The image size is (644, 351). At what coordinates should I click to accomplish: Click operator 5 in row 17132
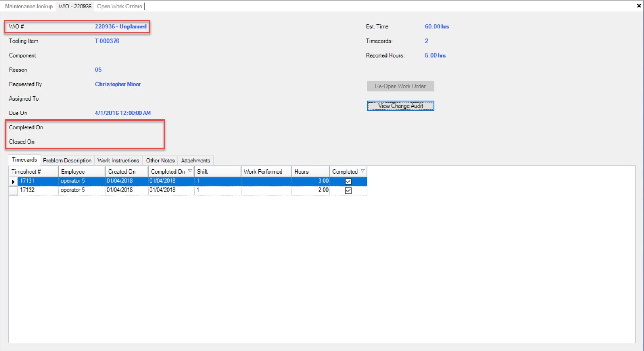(82, 190)
